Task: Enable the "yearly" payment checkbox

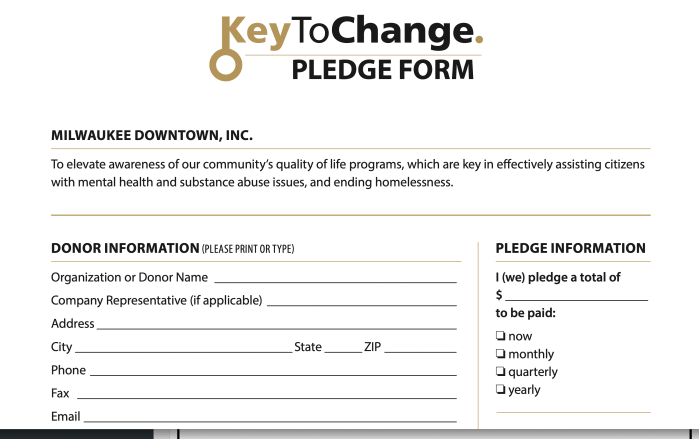Action: 500,391
